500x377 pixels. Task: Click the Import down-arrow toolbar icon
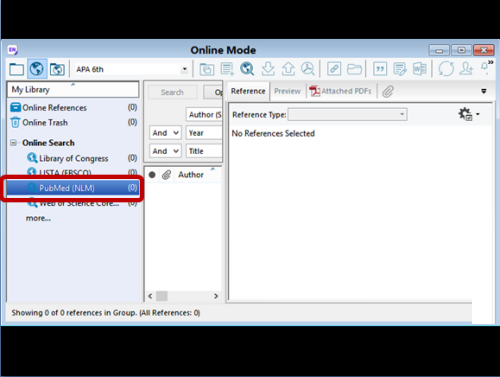pos(268,69)
